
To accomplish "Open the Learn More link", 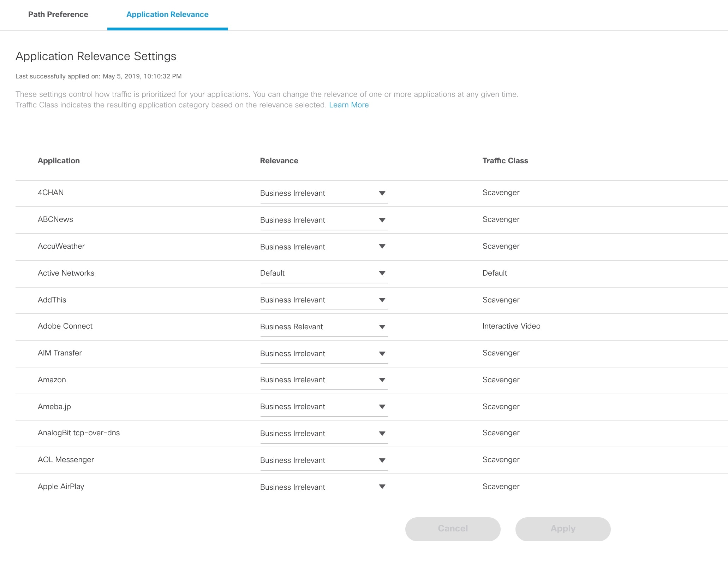I will [x=349, y=105].
